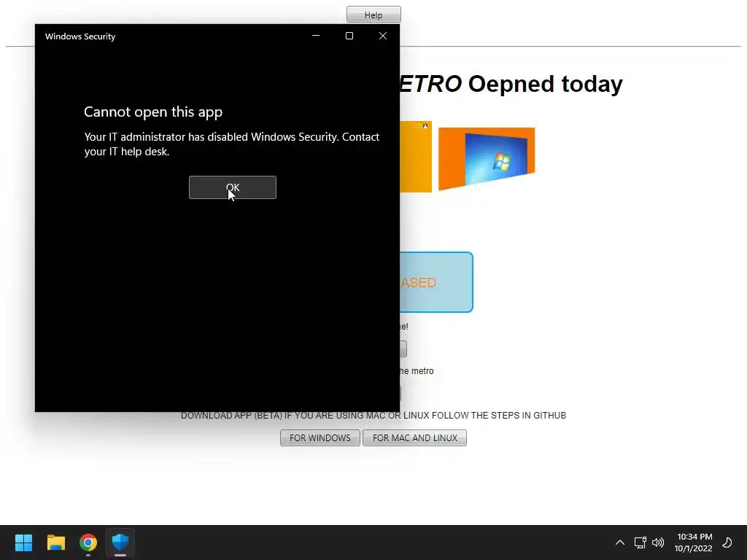Screen dimensions: 747x560
Task: Launch File Explorer from the taskbar
Action: 55,542
